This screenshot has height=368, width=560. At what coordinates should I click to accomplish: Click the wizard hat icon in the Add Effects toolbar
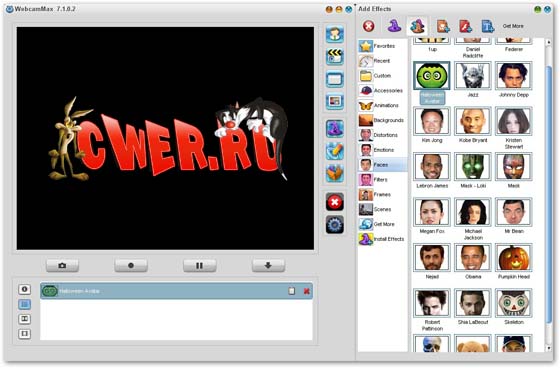click(x=394, y=26)
